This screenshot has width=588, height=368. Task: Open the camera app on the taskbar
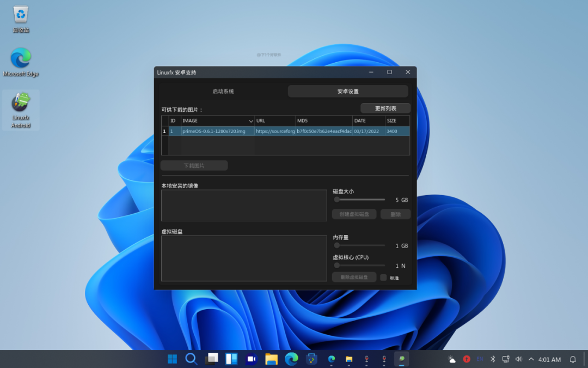pos(252,359)
